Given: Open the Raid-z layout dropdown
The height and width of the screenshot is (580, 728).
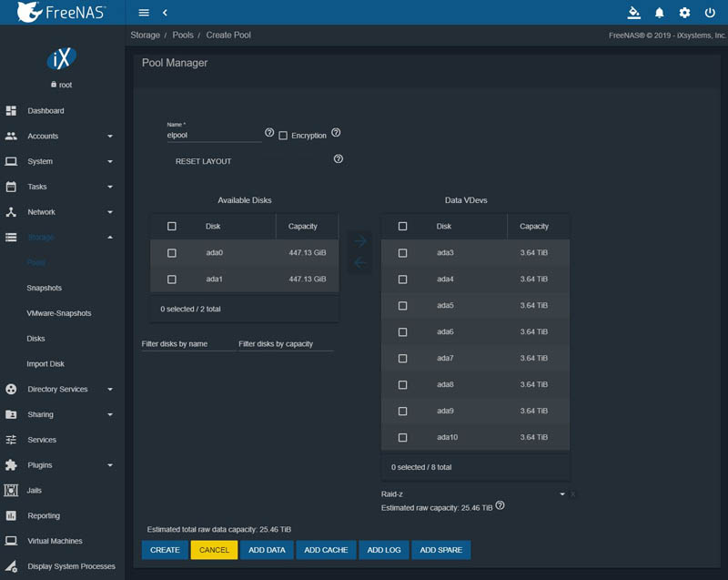Looking at the screenshot, I should 473,494.
